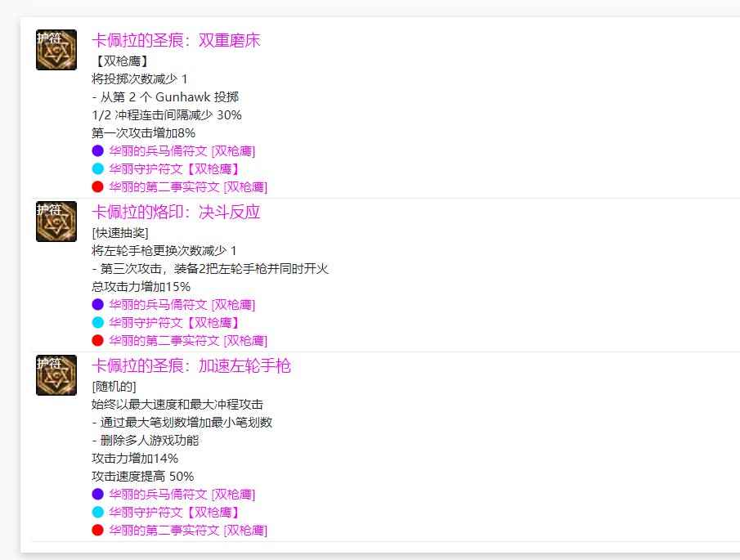Viewport: 740px width, 560px height.
Task: Click talisman icon beside 决斗反应 entry
Action: point(56,222)
